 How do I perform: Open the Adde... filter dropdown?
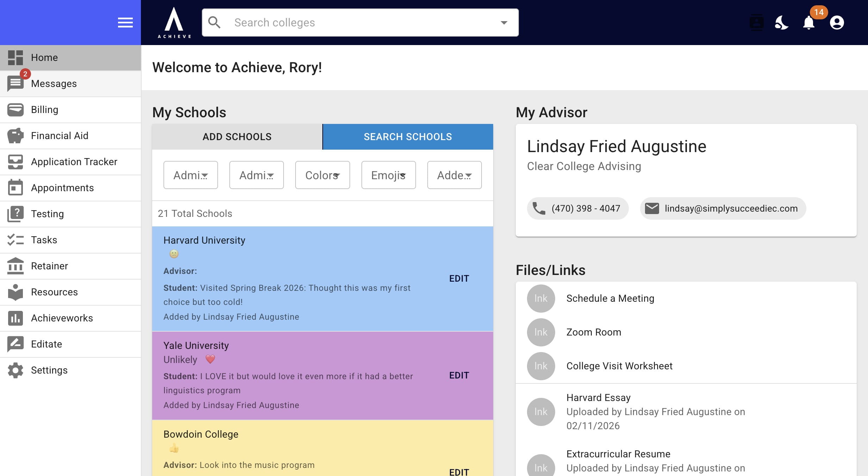(454, 175)
